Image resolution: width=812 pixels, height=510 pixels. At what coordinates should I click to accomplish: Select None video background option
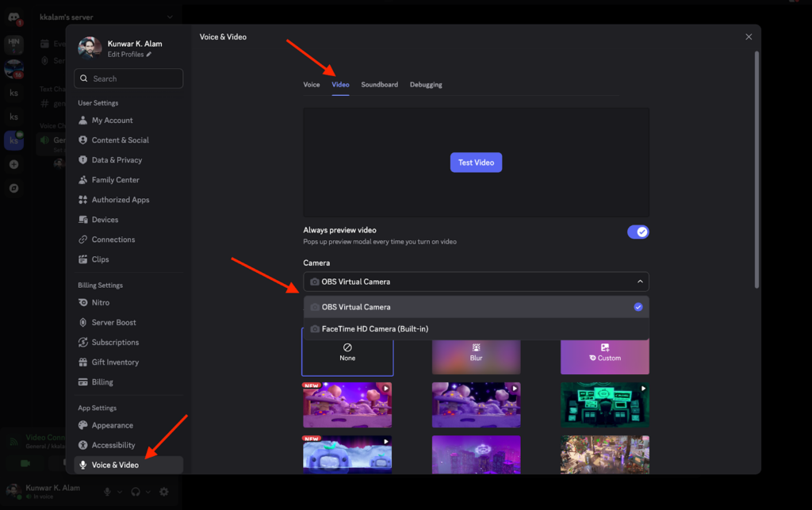click(347, 352)
